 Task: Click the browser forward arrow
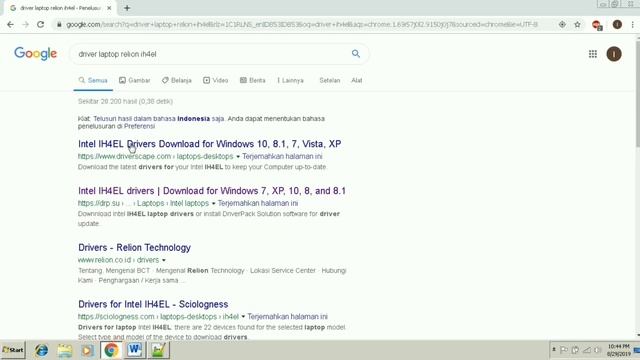click(25, 24)
